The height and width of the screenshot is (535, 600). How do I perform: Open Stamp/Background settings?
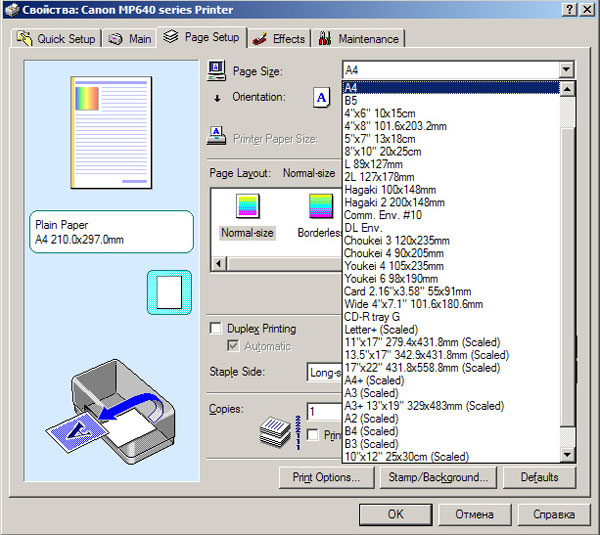pyautogui.click(x=438, y=477)
